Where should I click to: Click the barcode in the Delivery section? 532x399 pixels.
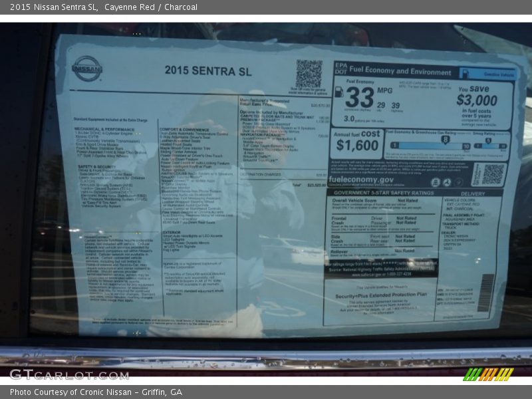[485, 293]
